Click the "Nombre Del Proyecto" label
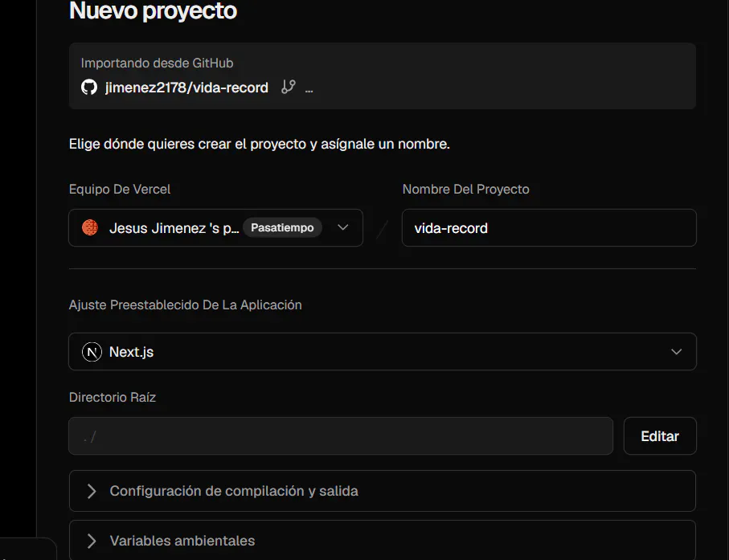Image resolution: width=729 pixels, height=560 pixels. [466, 189]
